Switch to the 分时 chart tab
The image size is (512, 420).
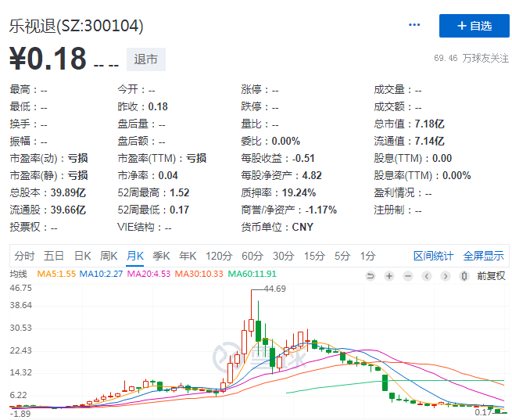click(x=24, y=256)
